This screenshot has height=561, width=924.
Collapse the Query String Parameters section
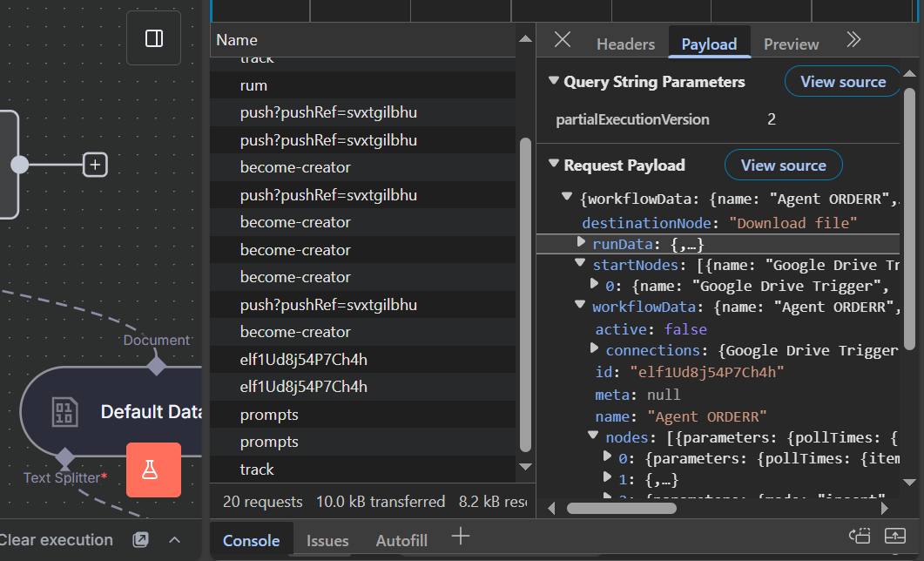coord(553,81)
